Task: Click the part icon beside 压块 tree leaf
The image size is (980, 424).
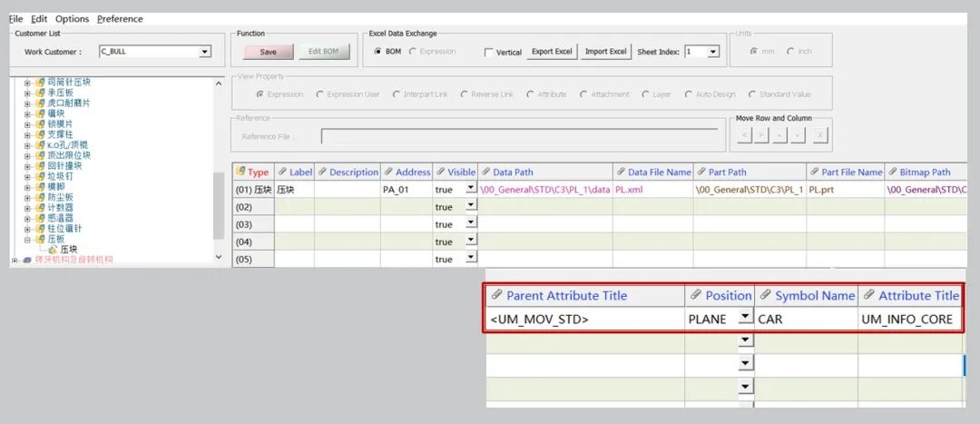Action: click(52, 249)
